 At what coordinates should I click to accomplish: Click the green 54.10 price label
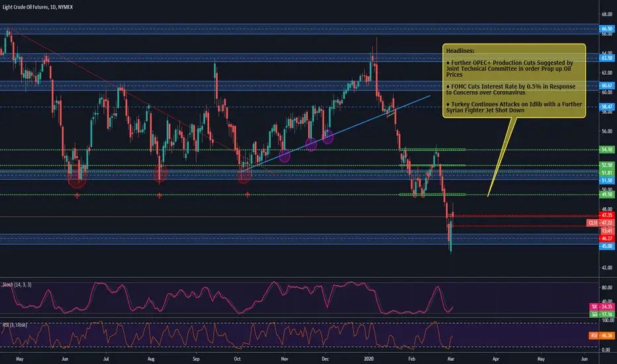click(606, 150)
